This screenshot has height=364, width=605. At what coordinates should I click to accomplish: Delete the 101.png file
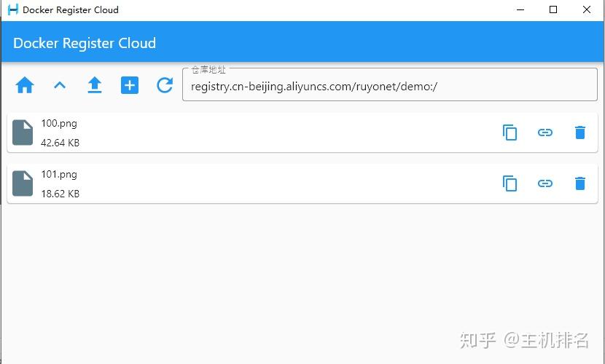(x=580, y=183)
